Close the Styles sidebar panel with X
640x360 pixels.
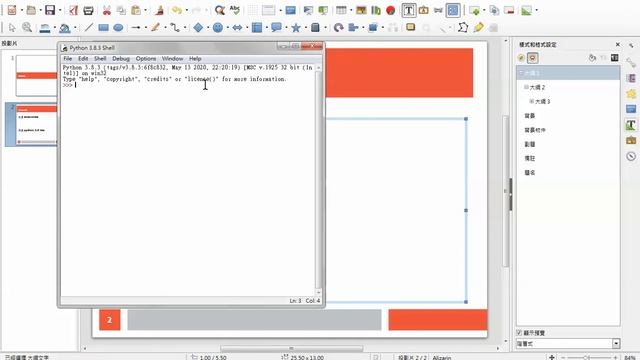(618, 44)
